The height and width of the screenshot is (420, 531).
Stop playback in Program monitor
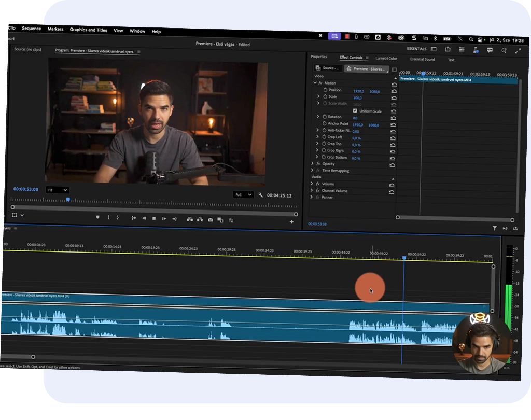coord(154,219)
